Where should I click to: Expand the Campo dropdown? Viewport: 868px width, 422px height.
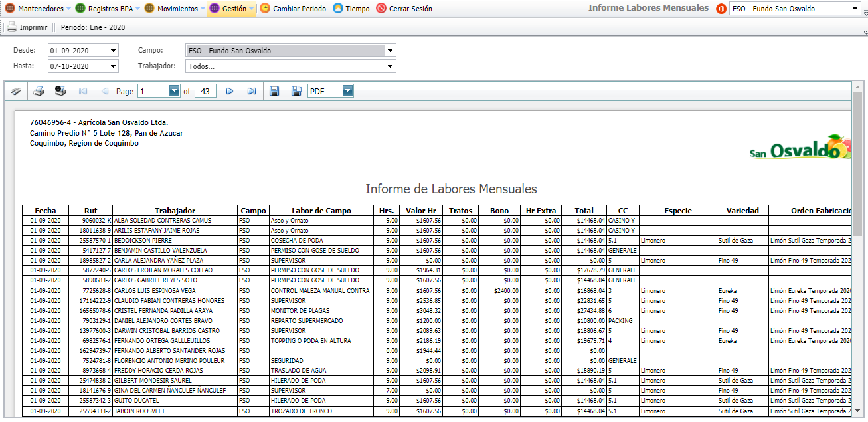[x=391, y=51]
